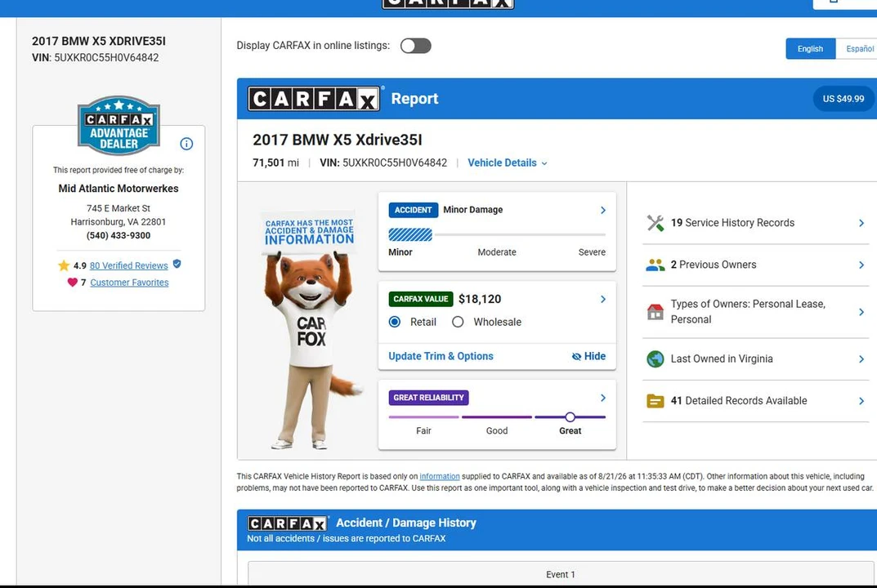The height and width of the screenshot is (588, 877).
Task: Open Last Owned in Virginia arrow
Action: pos(861,359)
